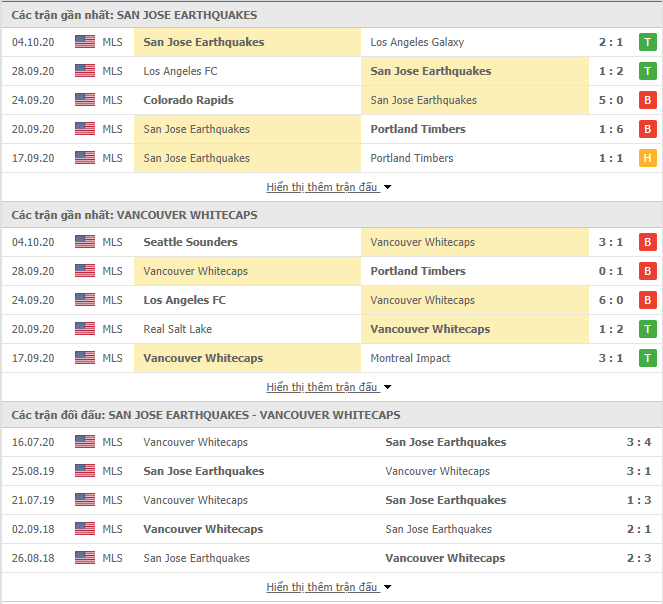
Task: Click the red B badge on Los Angeles FC 6:0 row
Action: 647,300
